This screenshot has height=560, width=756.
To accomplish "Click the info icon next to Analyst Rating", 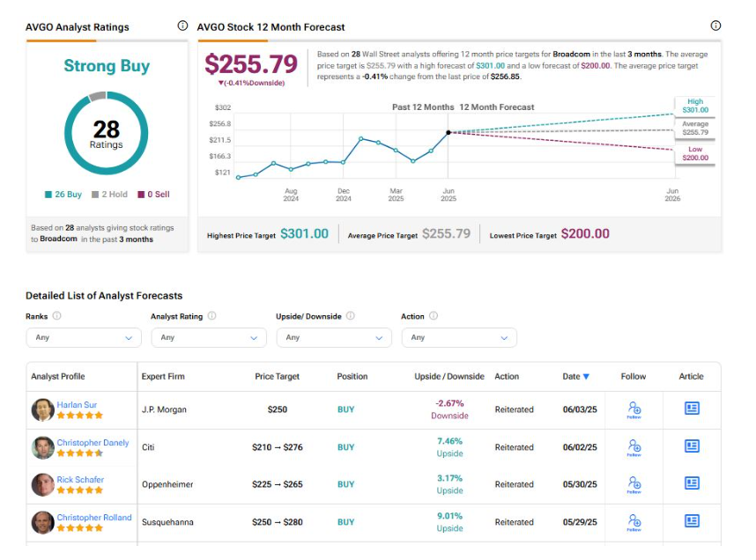I will [x=211, y=316].
